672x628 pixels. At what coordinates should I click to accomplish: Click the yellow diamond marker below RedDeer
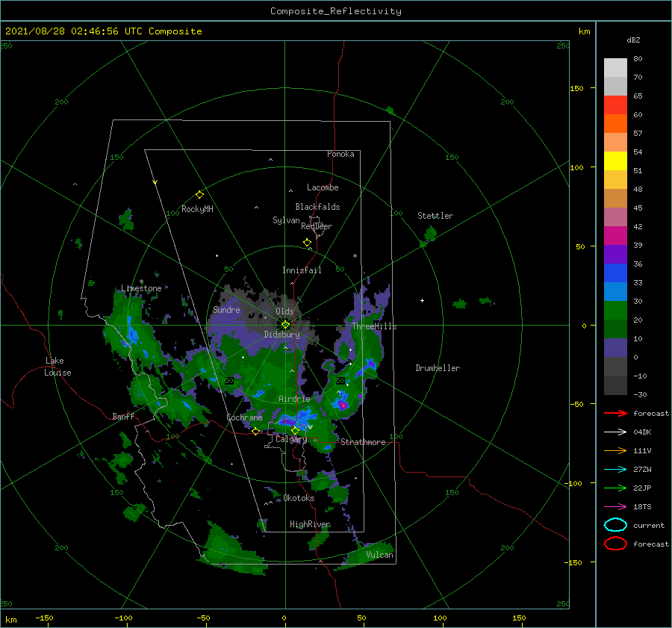pos(307,242)
